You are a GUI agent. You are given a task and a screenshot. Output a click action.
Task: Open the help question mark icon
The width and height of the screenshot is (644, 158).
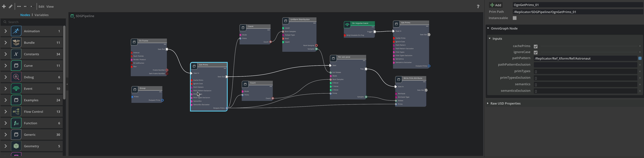478,7
